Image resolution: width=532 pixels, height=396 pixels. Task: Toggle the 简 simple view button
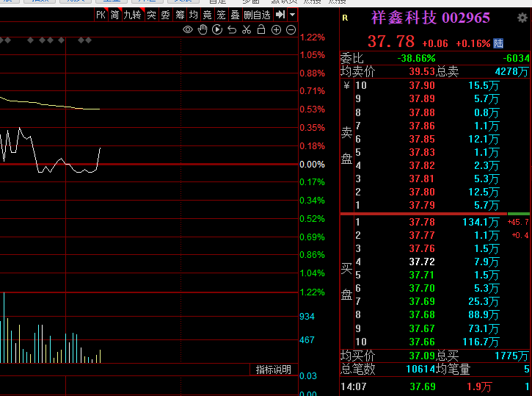point(115,15)
